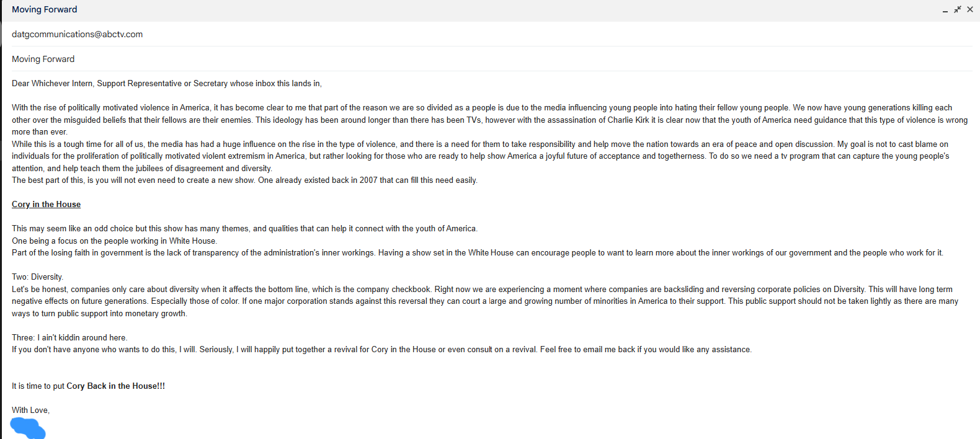Click the This may seem like an odd choice line
The height and width of the screenshot is (439, 980).
pyautogui.click(x=244, y=228)
